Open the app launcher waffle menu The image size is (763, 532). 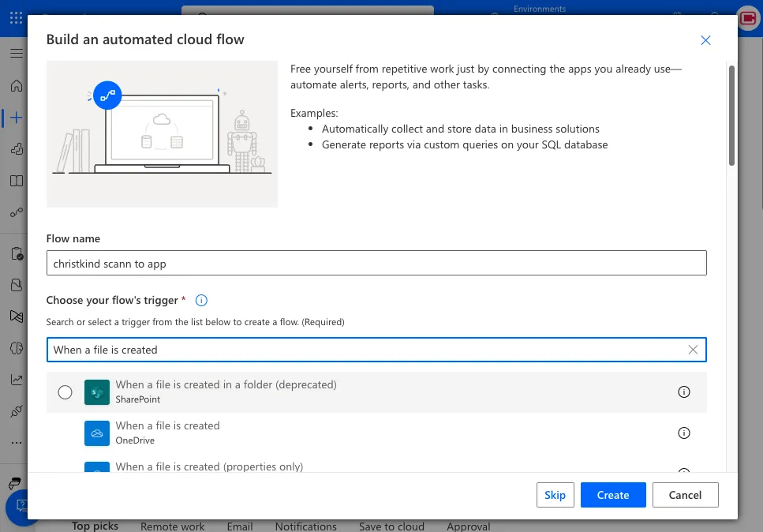(x=16, y=18)
